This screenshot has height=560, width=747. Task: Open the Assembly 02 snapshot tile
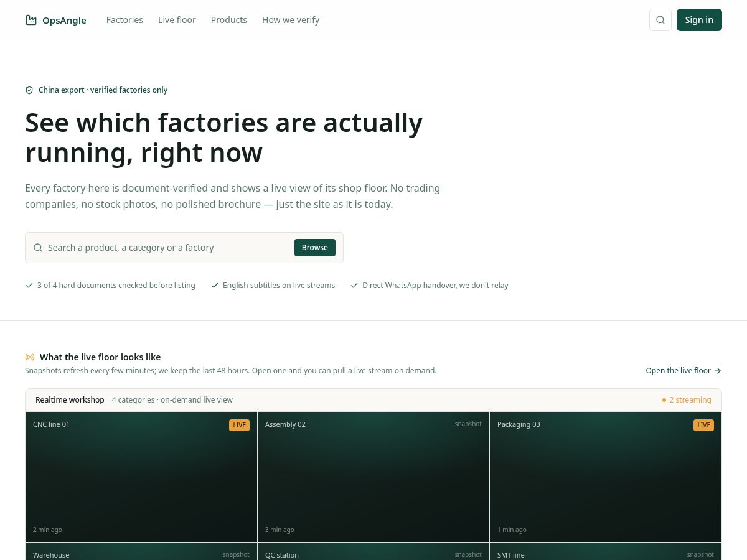pyautogui.click(x=374, y=477)
